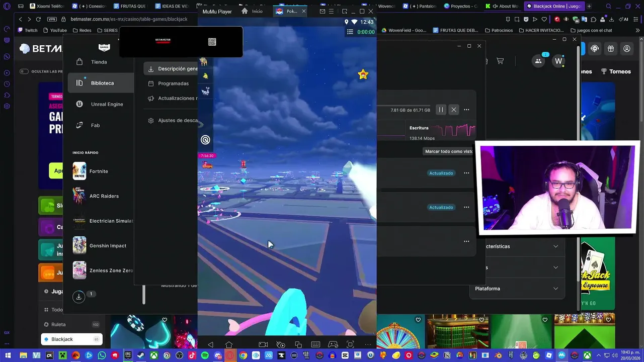Open the cart icon in Epic launcher
This screenshot has height=362, width=644.
[x=500, y=61]
